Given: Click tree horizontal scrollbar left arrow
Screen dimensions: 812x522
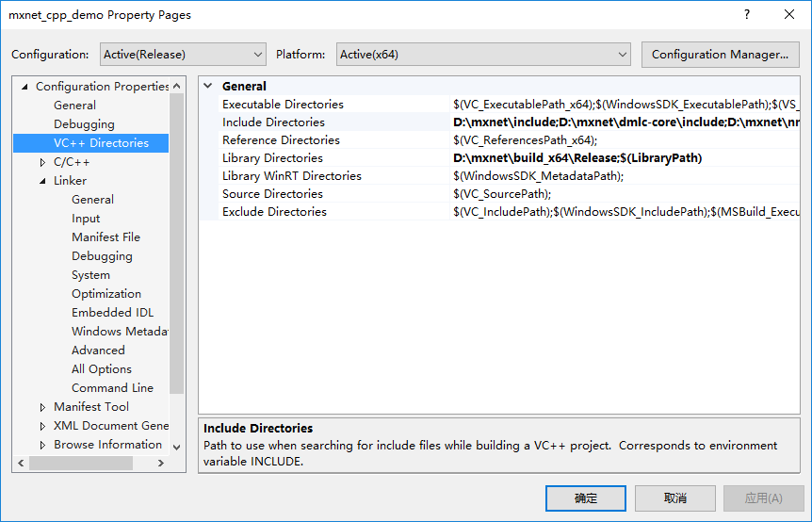Looking at the screenshot, I should click(x=21, y=463).
